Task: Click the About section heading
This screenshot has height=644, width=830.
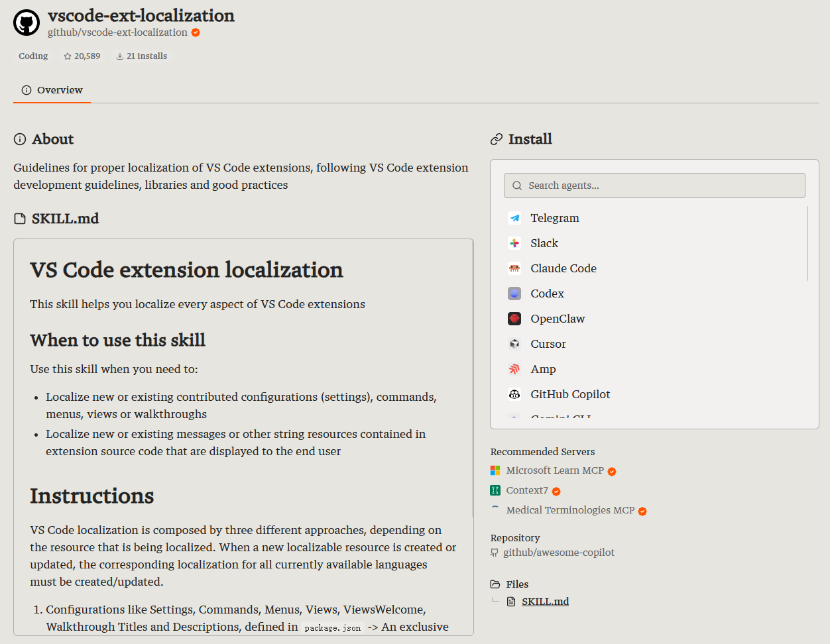Action: click(x=52, y=139)
